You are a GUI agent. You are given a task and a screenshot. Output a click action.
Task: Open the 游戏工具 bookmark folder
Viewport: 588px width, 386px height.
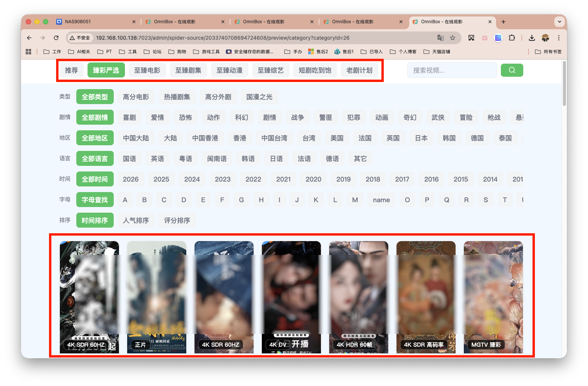(x=206, y=52)
